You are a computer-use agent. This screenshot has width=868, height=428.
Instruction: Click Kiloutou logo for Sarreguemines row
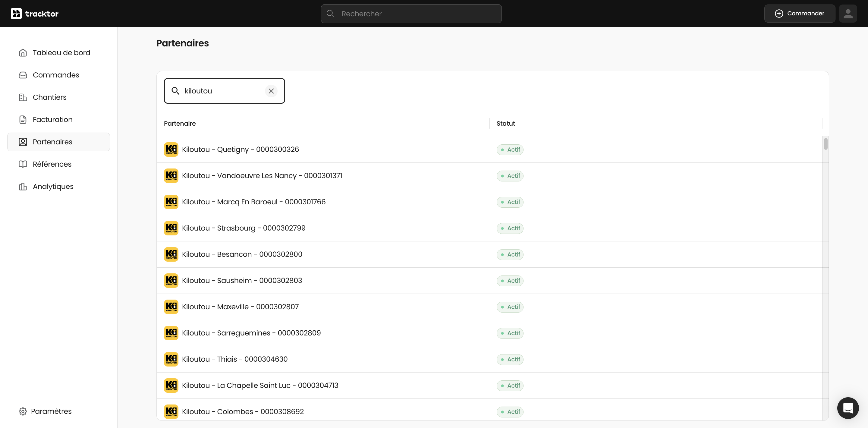click(x=171, y=333)
